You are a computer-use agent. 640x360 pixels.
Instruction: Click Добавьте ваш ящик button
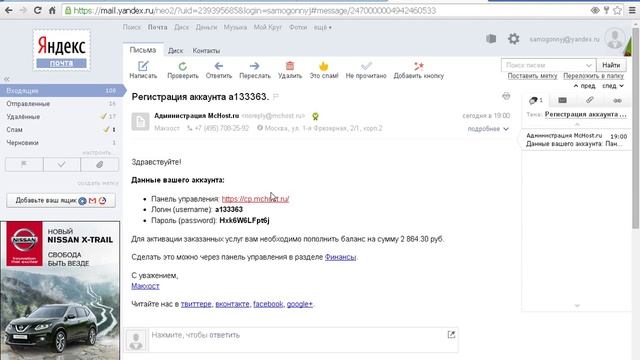coord(61,200)
